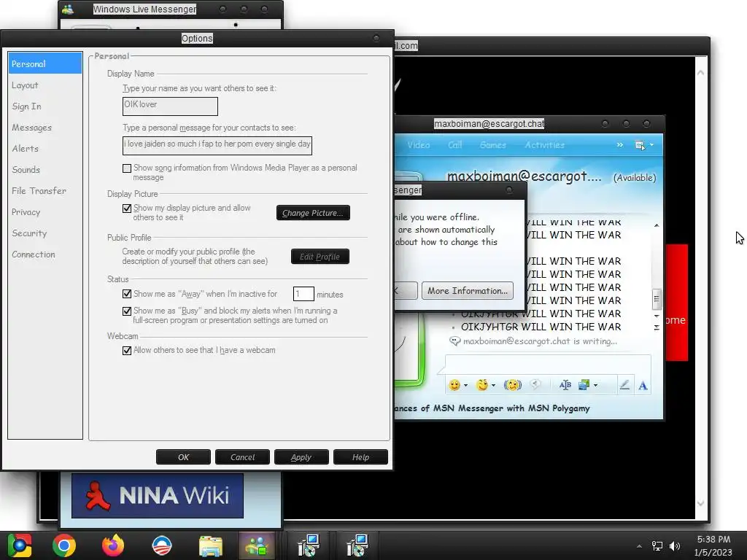The image size is (747, 560).
Task: Click the chat history scrollbar thumb
Action: pyautogui.click(x=657, y=299)
